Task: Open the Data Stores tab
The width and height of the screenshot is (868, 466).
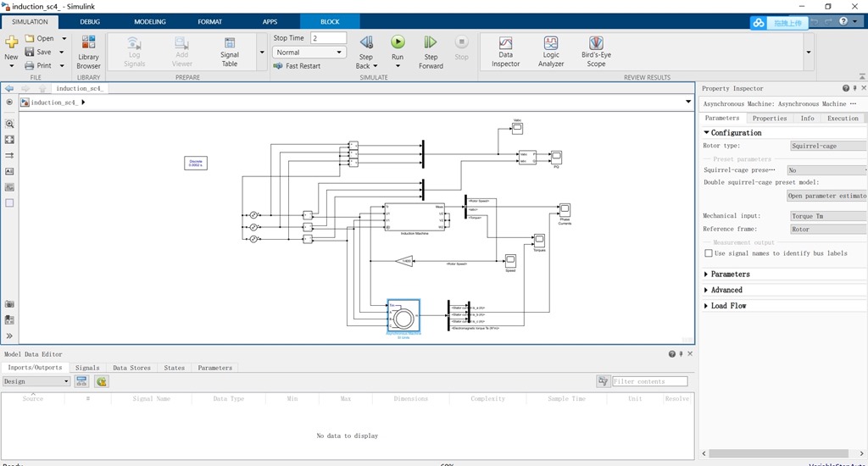Action: 131,368
